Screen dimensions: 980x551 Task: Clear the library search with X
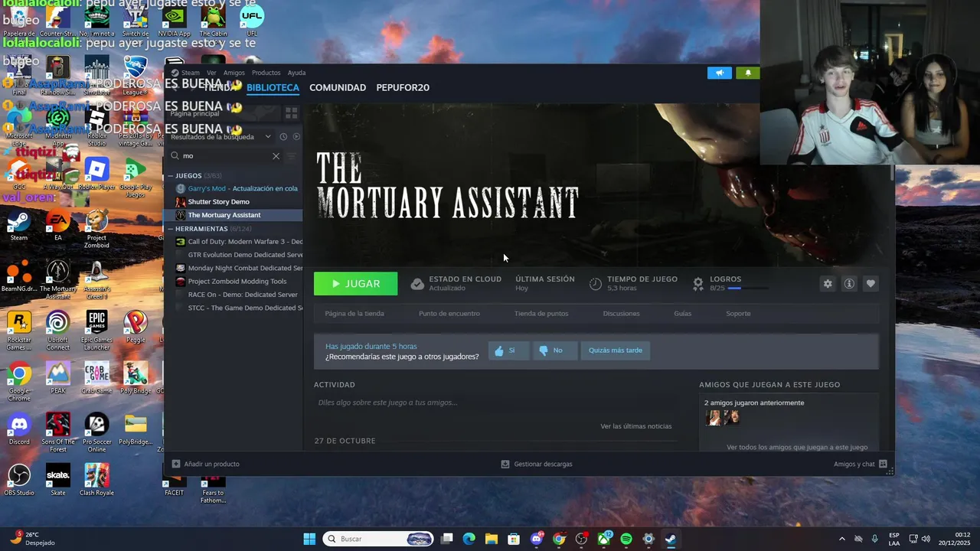(x=276, y=156)
